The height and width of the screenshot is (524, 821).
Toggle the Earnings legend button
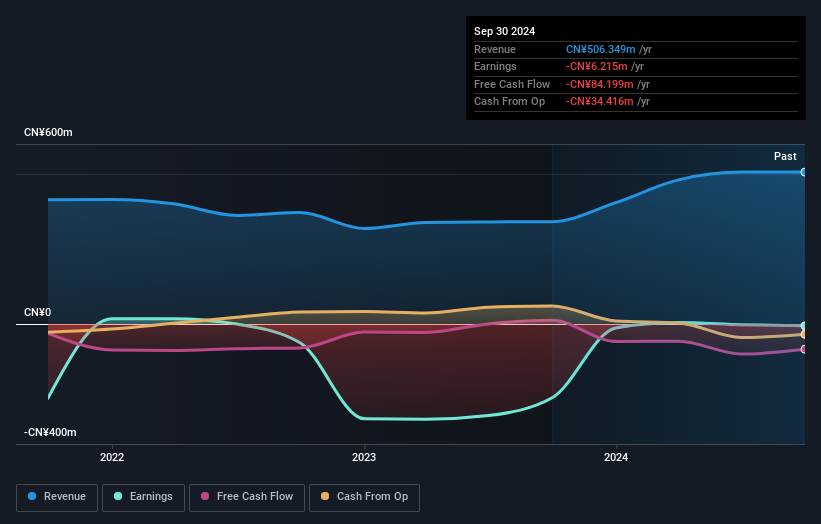pos(143,497)
